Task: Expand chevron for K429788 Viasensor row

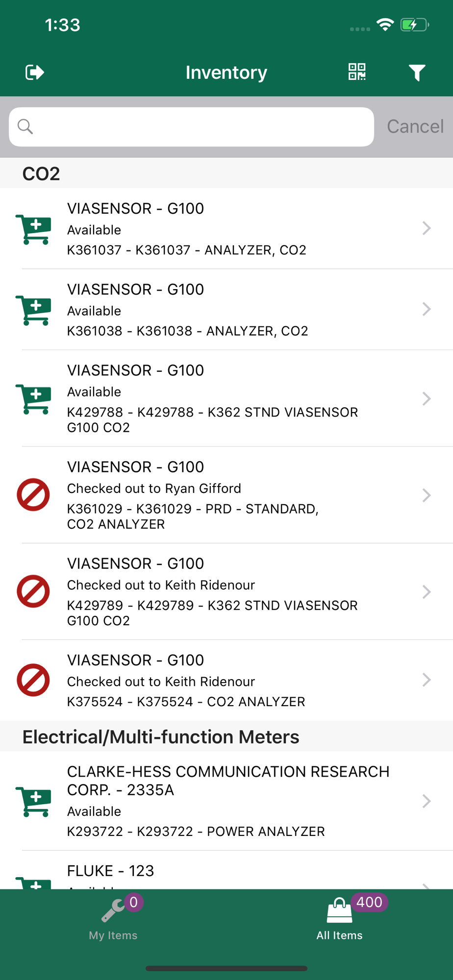Action: 427,399
